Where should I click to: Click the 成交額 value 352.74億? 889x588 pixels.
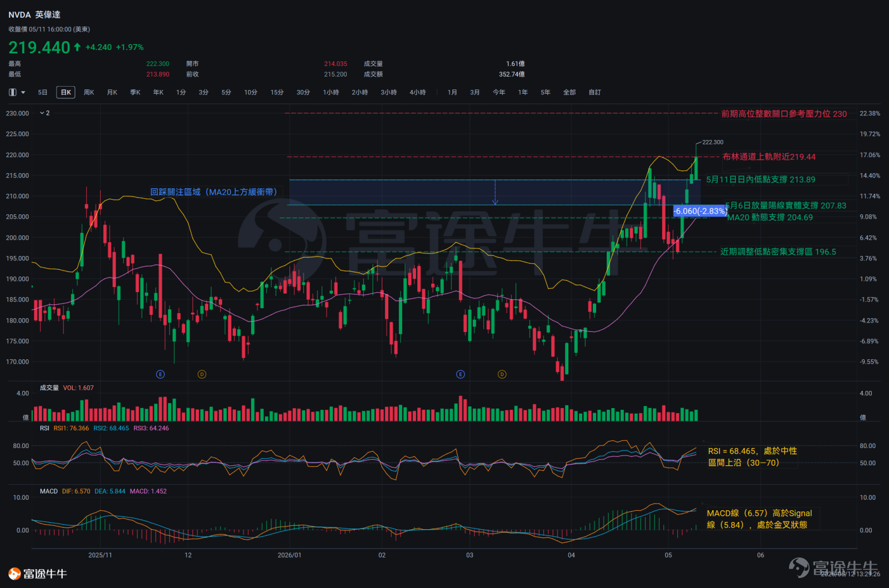tap(512, 74)
